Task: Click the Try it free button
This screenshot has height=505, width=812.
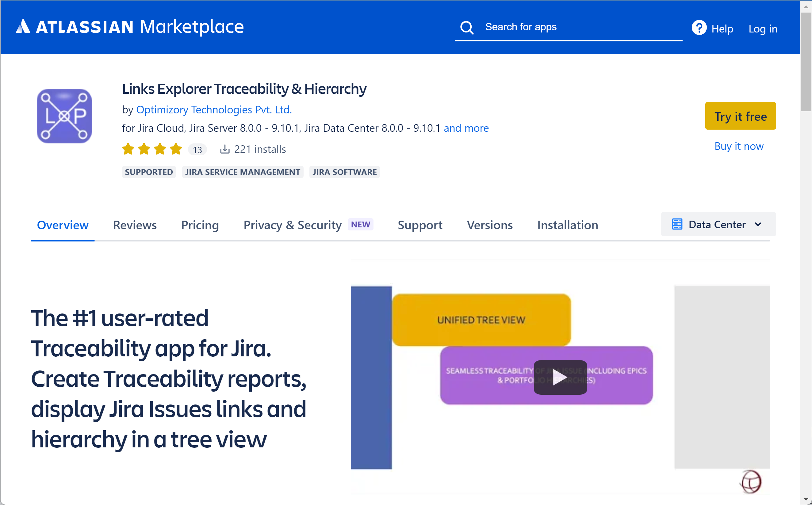Action: click(741, 116)
